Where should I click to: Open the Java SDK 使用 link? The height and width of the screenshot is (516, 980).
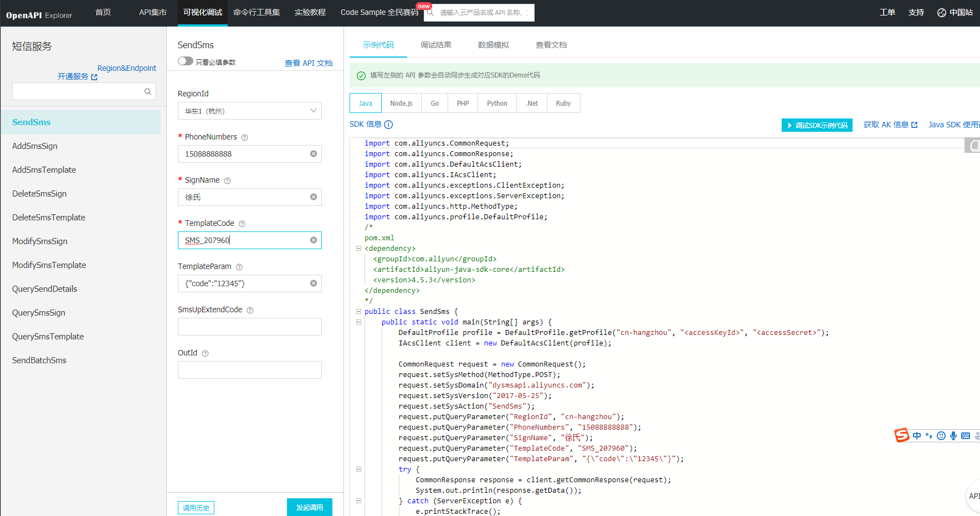[x=954, y=125]
